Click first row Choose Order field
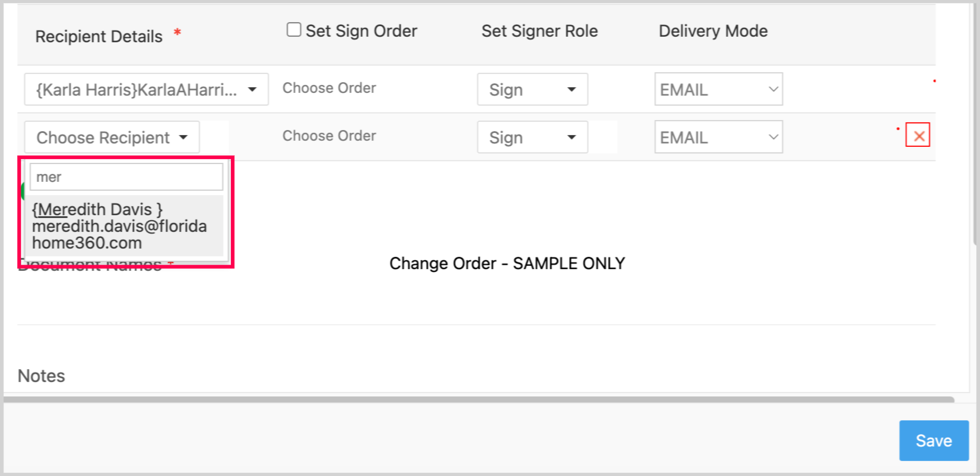 pyautogui.click(x=329, y=88)
